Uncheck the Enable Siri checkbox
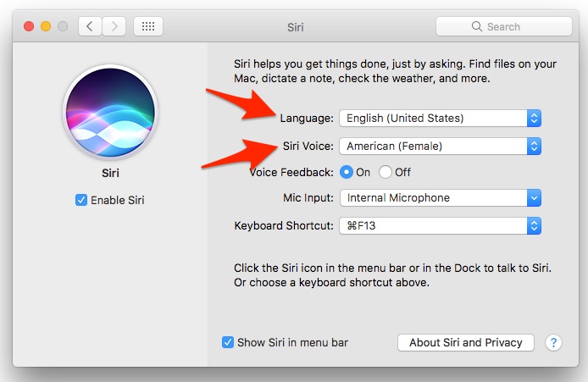 pyautogui.click(x=81, y=200)
